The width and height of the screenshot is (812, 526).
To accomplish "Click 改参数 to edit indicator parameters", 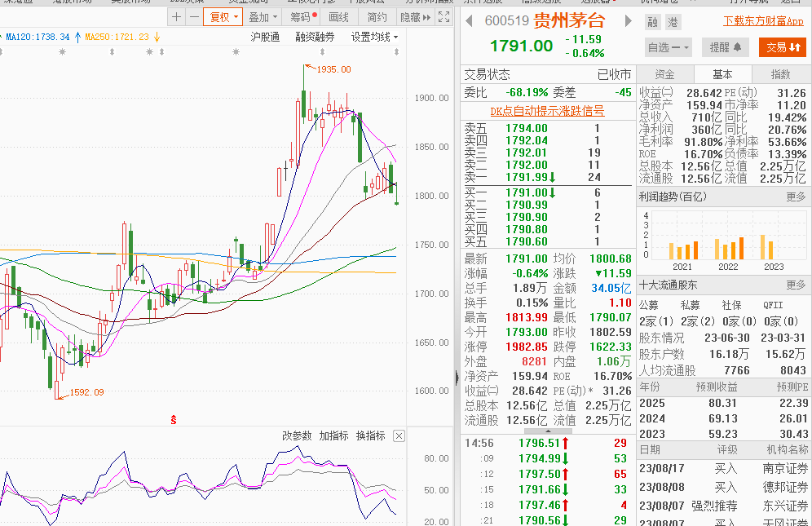I will [298, 435].
